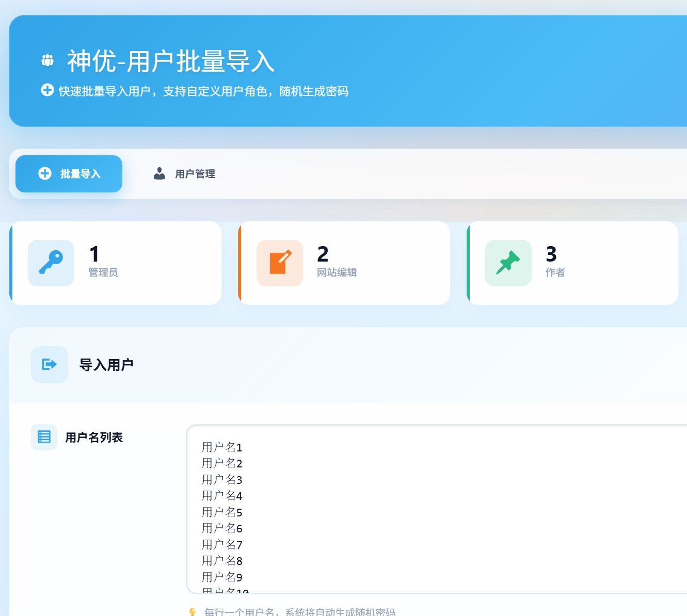
Task: Click the 用户名5 line in the textarea
Action: 222,512
